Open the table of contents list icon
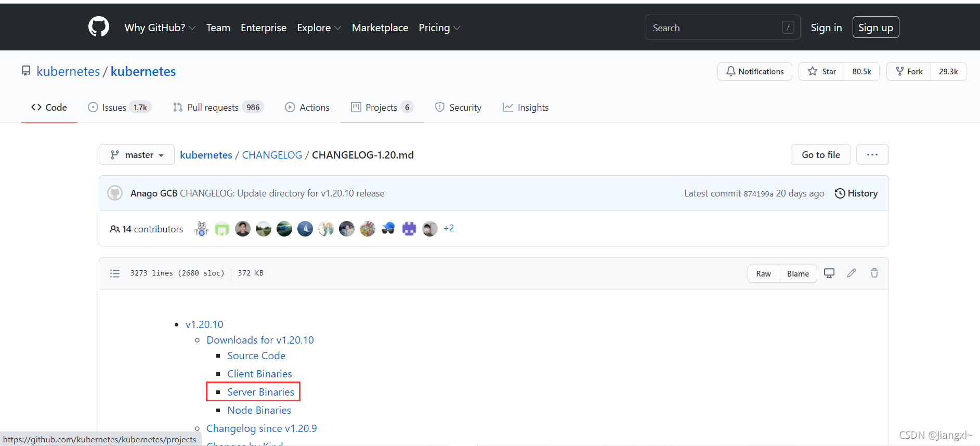980x446 pixels. (115, 273)
